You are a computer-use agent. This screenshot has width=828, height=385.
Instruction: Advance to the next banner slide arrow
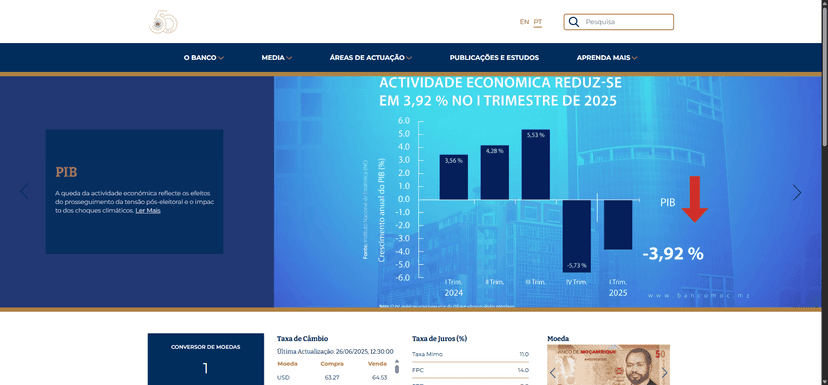pos(797,192)
